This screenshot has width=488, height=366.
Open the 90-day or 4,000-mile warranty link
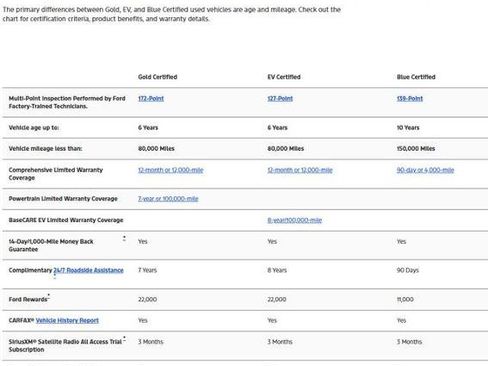click(x=425, y=170)
